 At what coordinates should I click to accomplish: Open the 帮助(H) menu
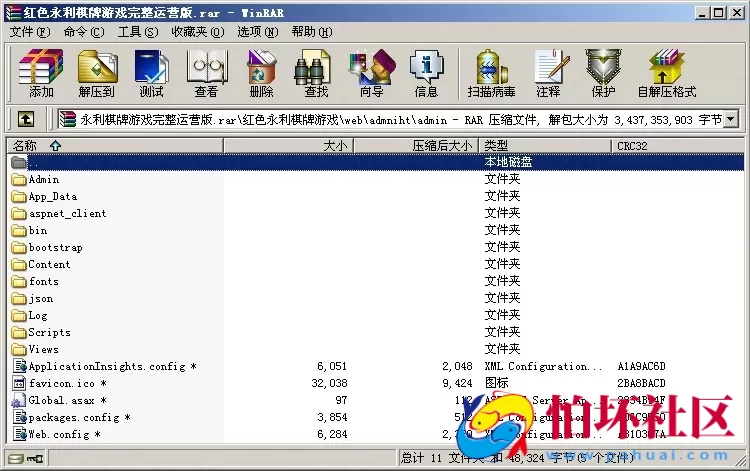pyautogui.click(x=312, y=32)
